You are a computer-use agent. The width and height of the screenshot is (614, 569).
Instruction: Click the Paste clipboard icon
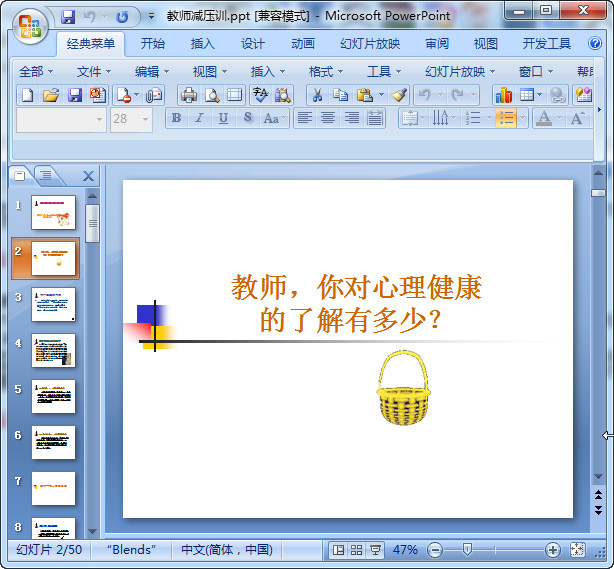[x=365, y=95]
